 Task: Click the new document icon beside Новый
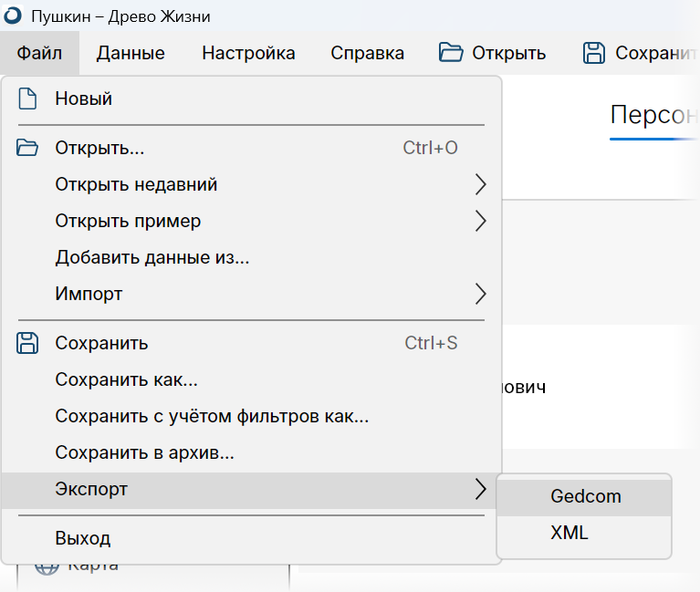tap(27, 99)
